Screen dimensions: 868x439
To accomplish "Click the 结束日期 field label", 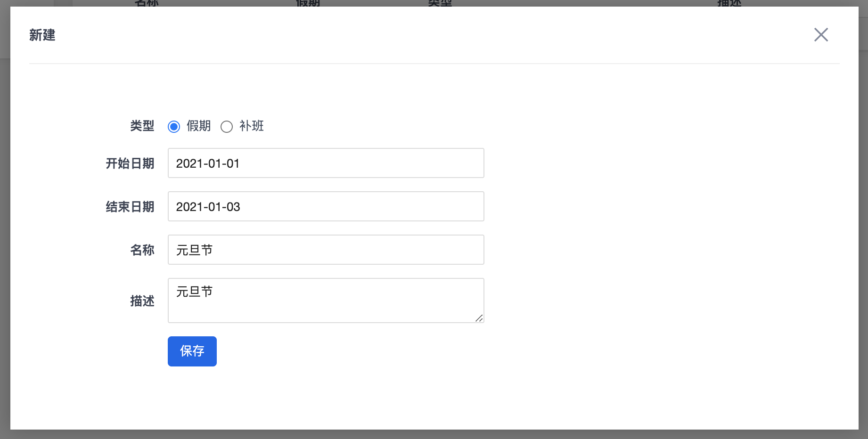I will [130, 207].
